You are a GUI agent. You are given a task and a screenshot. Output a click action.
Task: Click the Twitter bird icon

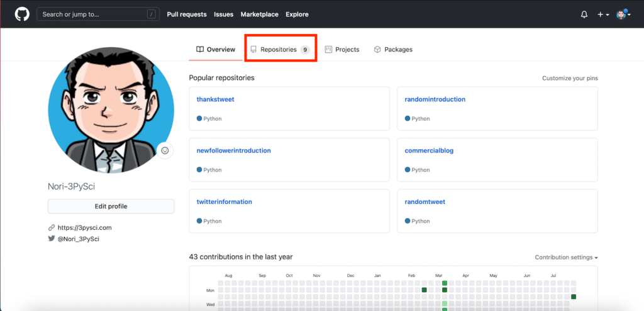(52, 239)
